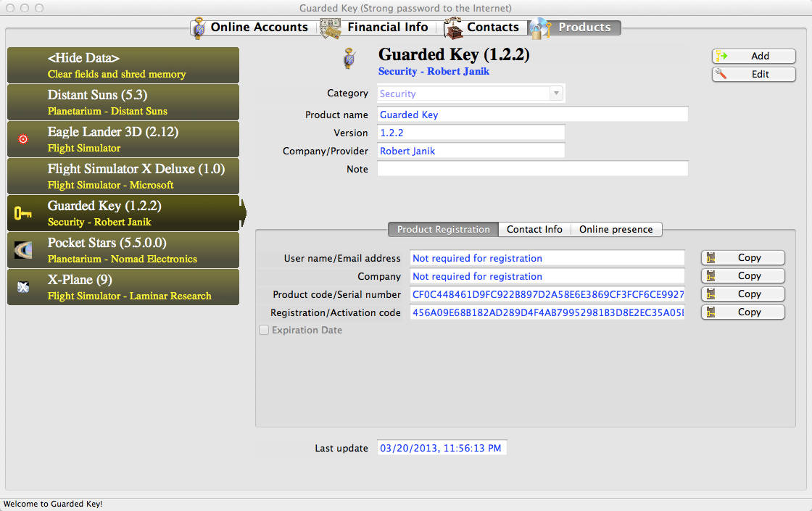Open the Contacts tab
This screenshot has width=812, height=511.
(x=484, y=28)
